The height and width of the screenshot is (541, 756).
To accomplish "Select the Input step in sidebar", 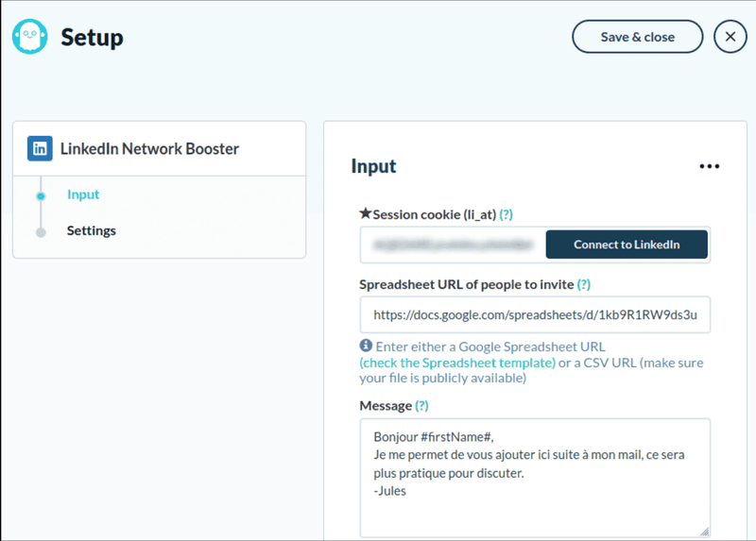I will pyautogui.click(x=83, y=194).
